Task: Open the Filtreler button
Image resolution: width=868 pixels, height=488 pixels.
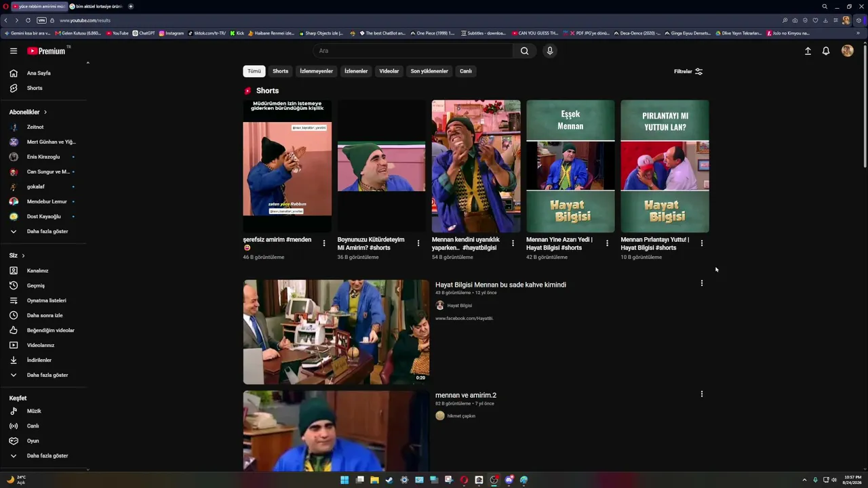Action: click(688, 71)
